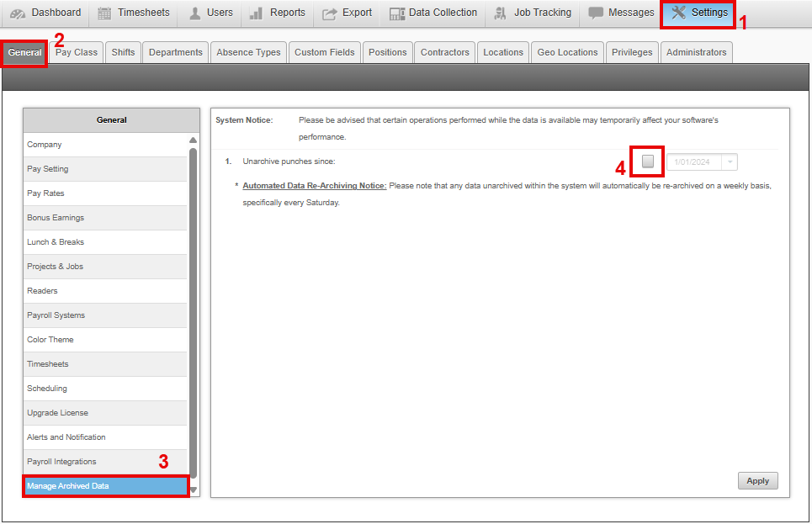This screenshot has width=812, height=524.
Task: Switch to the Custom Fields tab
Action: [x=325, y=52]
